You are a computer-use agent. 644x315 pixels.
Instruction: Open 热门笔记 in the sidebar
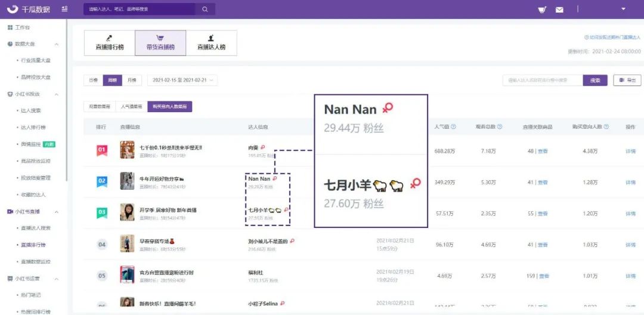click(x=31, y=295)
